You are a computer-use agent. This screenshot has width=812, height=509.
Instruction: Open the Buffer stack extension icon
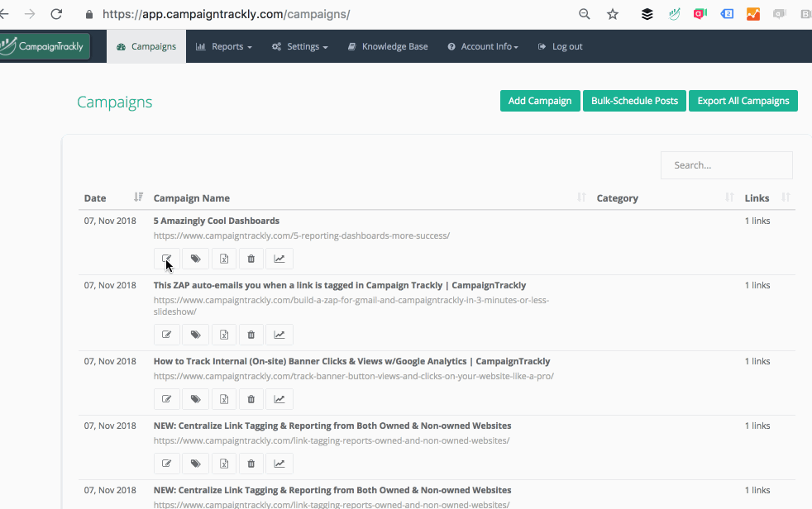[x=647, y=14]
